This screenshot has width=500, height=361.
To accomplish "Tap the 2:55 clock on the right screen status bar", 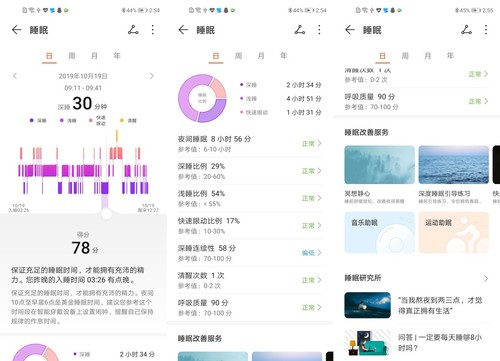I will tap(488, 10).
